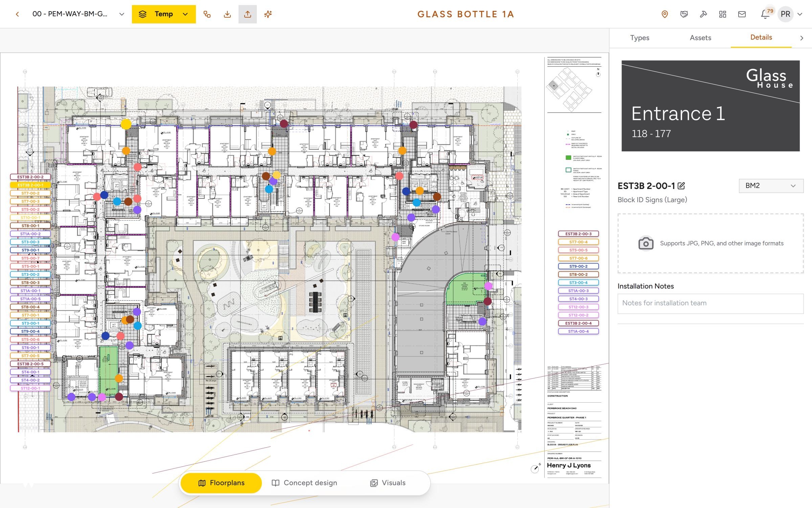Viewport: 812px width, 508px height.
Task: Click the handshake icon in header
Action: click(684, 14)
